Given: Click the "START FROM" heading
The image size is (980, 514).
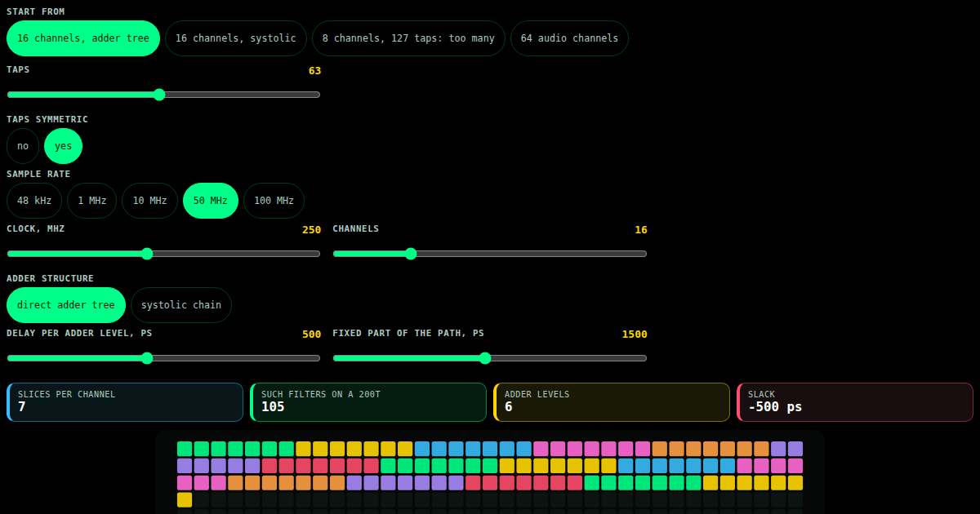Looking at the screenshot, I should pos(36,11).
